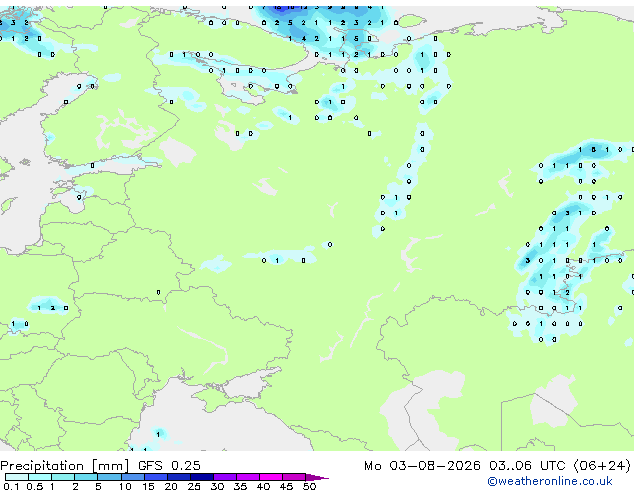Click the legend tick label '0.1'
Viewport: 634px width, 490px height.
click(11, 486)
